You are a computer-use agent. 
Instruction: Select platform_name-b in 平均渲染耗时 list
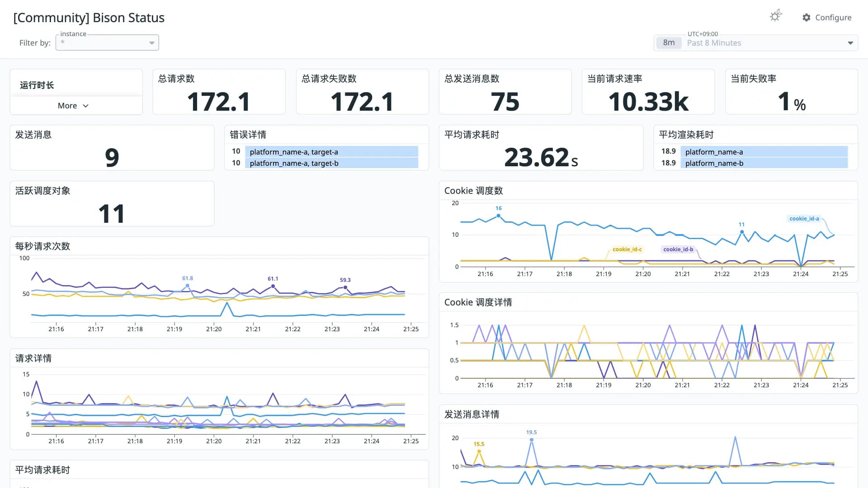tap(755, 163)
